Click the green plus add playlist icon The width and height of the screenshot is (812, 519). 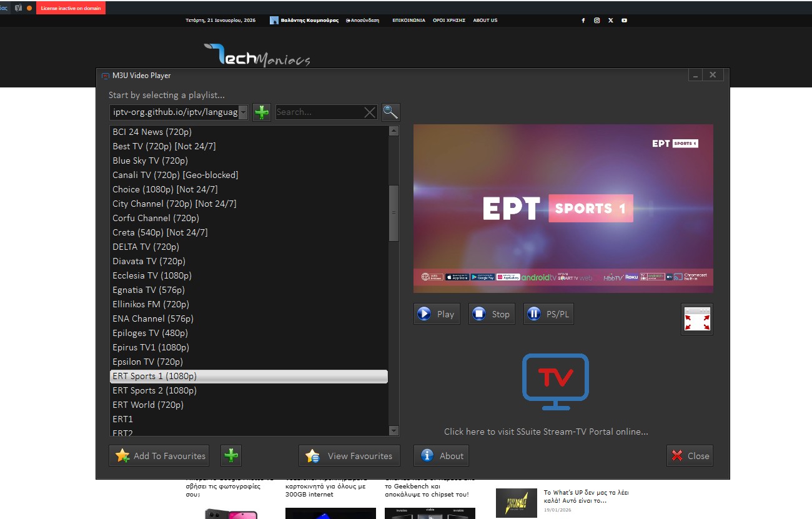262,112
